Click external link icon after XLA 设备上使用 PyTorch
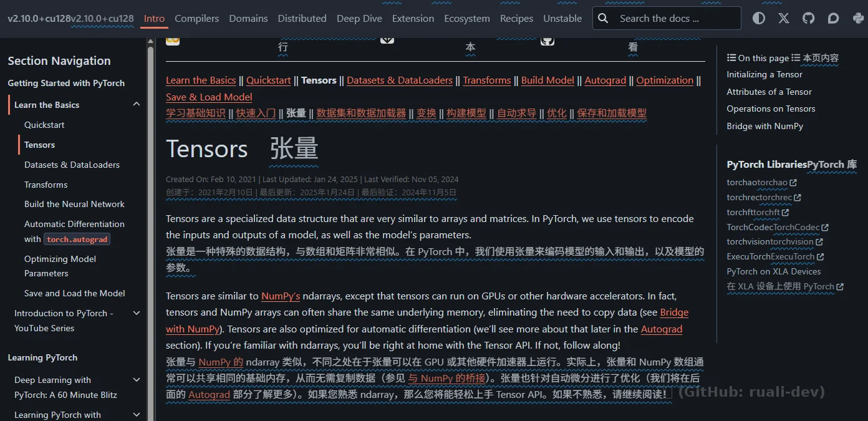Screen dimensions: 868x421 click(840, 287)
